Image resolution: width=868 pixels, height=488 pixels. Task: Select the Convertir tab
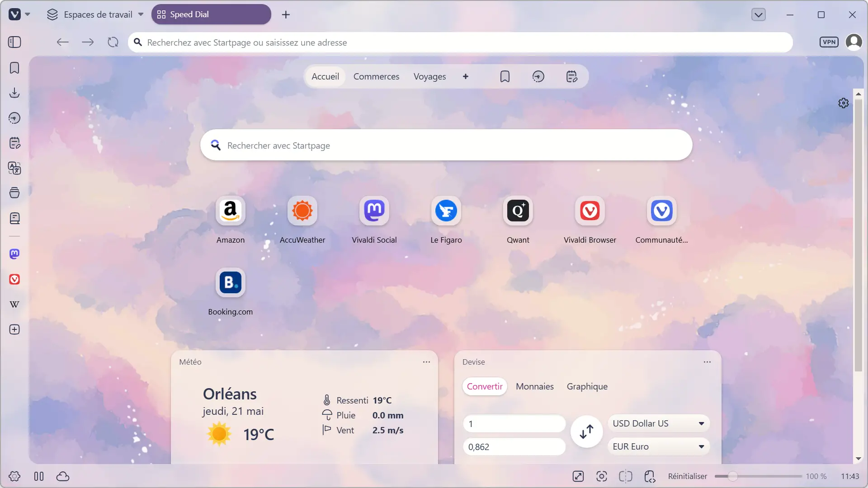click(x=485, y=386)
